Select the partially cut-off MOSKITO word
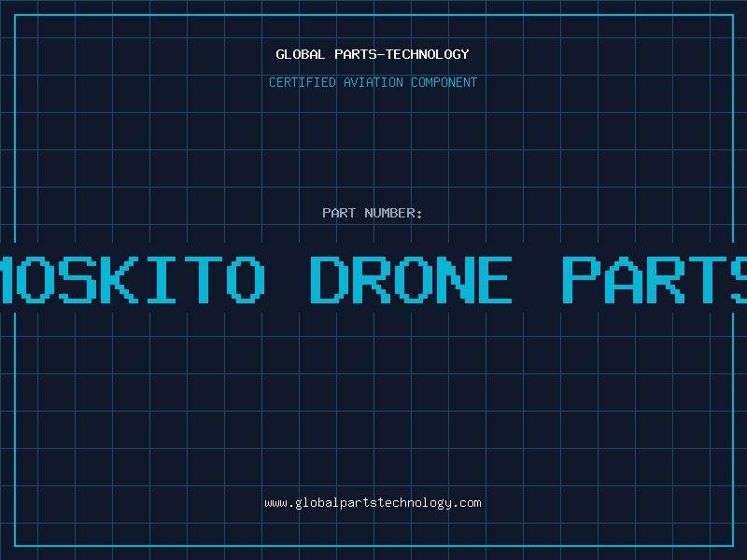The height and width of the screenshot is (560, 747). pyautogui.click(x=132, y=279)
